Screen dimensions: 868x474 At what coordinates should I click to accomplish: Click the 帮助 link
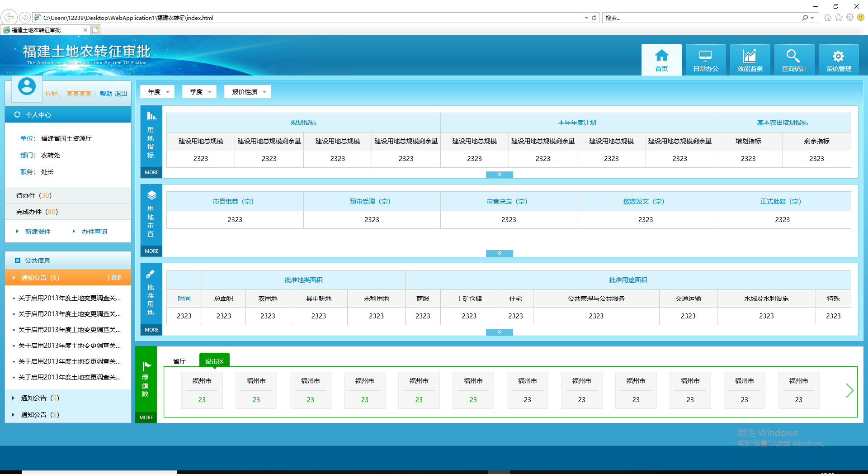[x=106, y=94]
